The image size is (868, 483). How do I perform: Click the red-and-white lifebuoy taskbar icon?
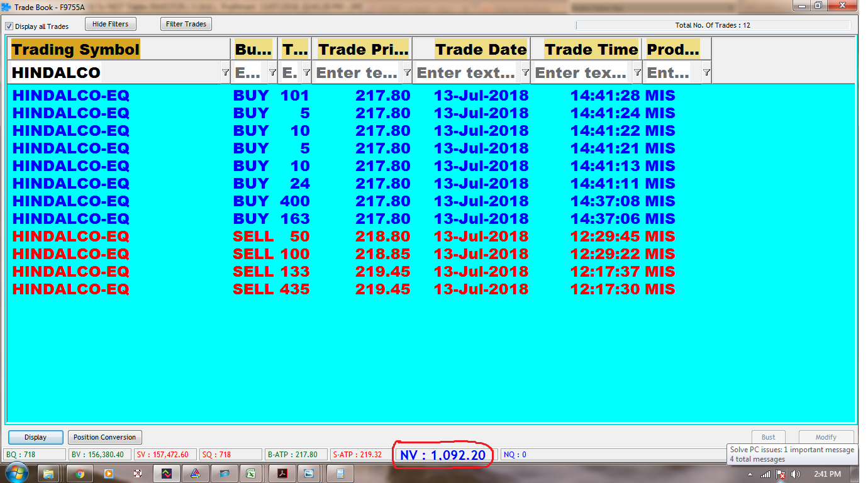click(x=138, y=474)
